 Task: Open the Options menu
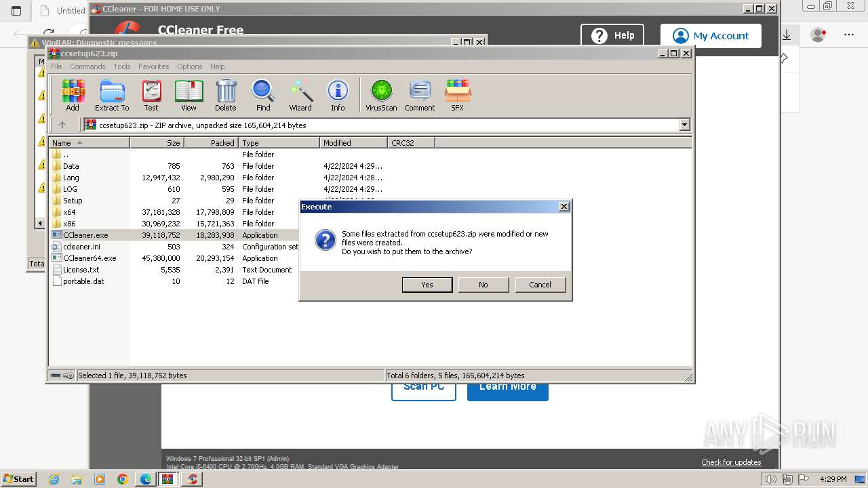click(x=190, y=66)
